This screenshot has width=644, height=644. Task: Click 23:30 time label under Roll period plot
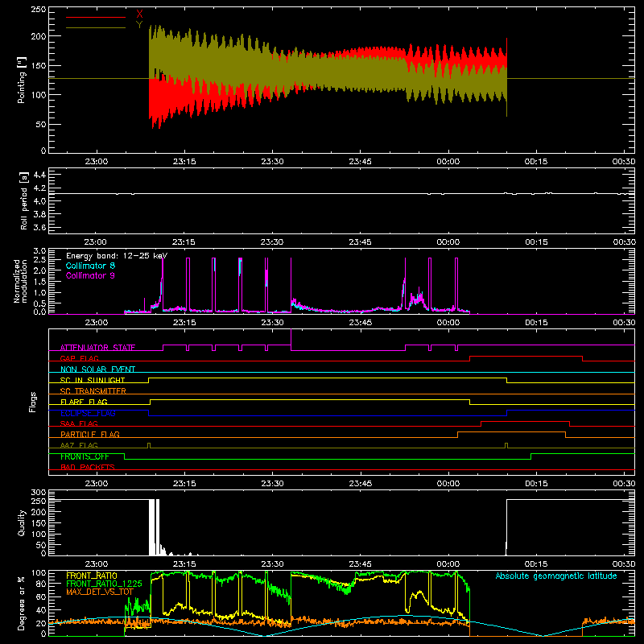coord(272,242)
